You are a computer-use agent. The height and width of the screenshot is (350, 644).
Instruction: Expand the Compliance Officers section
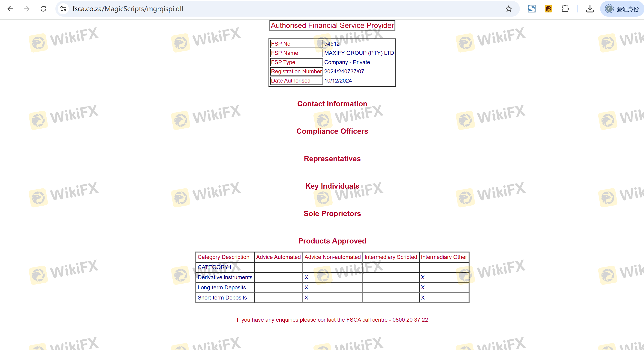click(x=332, y=131)
